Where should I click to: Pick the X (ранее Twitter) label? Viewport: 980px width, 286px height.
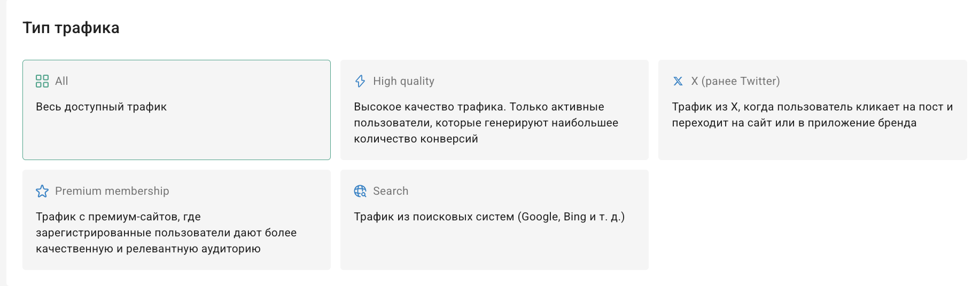pos(735,81)
